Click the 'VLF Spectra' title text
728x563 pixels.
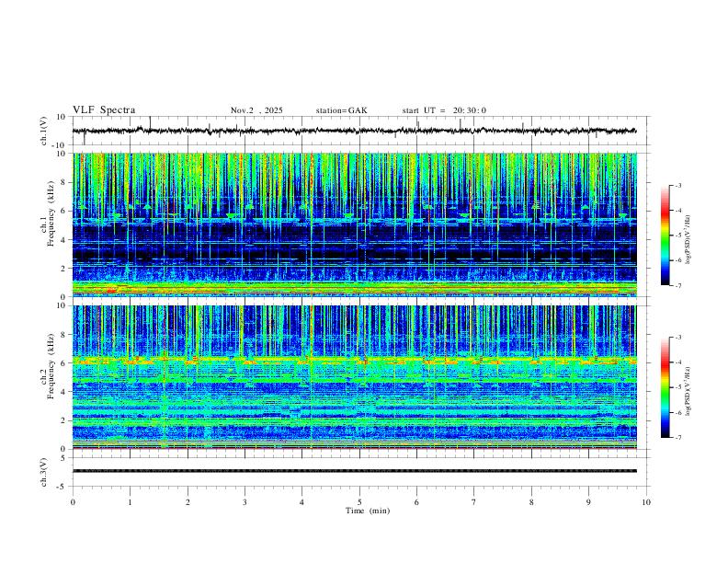[104, 110]
